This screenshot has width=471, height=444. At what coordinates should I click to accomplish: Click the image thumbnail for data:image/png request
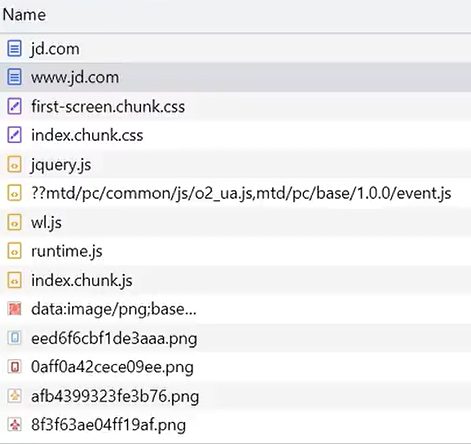coord(14,309)
